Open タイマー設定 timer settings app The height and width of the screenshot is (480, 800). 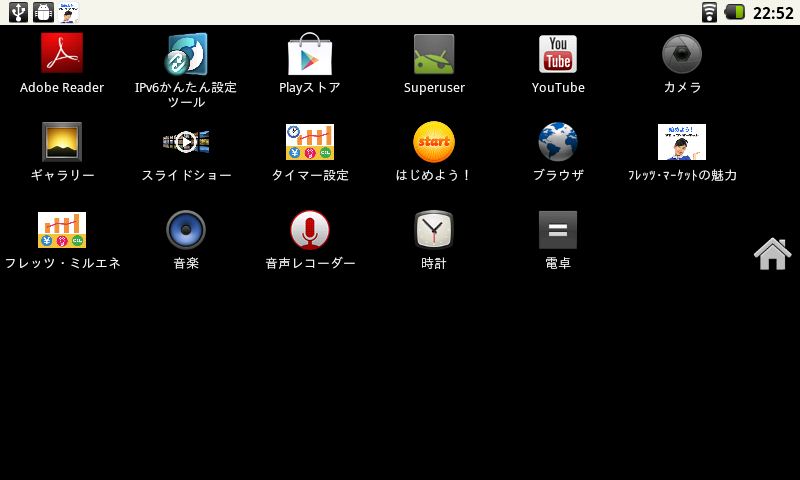pos(310,142)
